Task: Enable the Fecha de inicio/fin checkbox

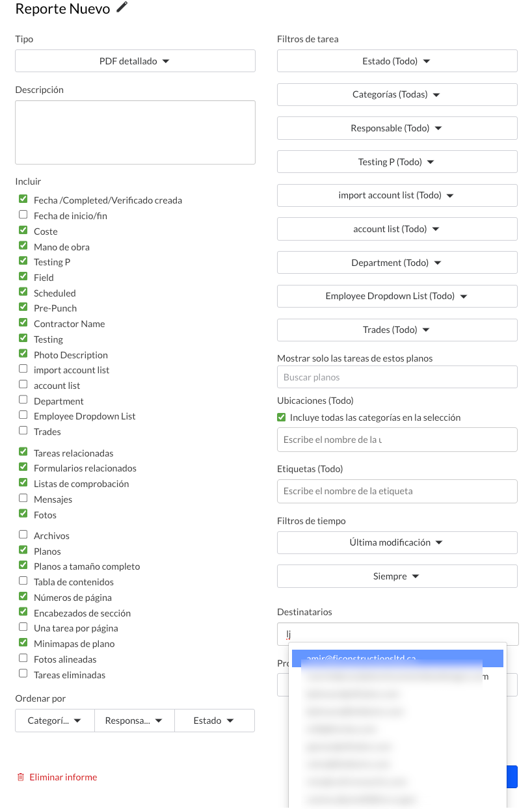Action: (x=23, y=215)
